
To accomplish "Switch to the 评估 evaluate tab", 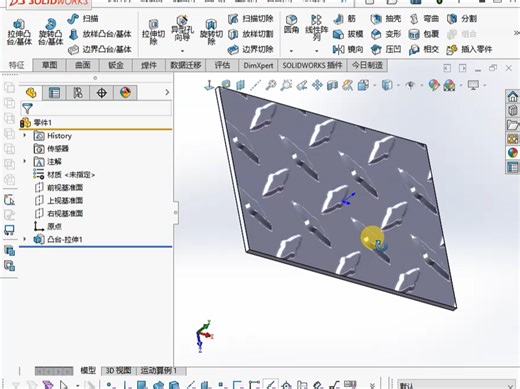I will click(x=222, y=65).
